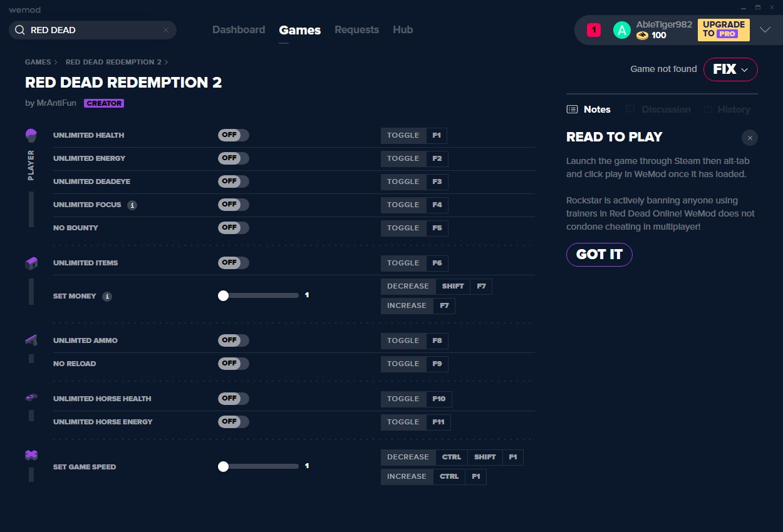Click the Set Game Speed slider handle
The width and height of the screenshot is (783, 532).
pos(223,466)
